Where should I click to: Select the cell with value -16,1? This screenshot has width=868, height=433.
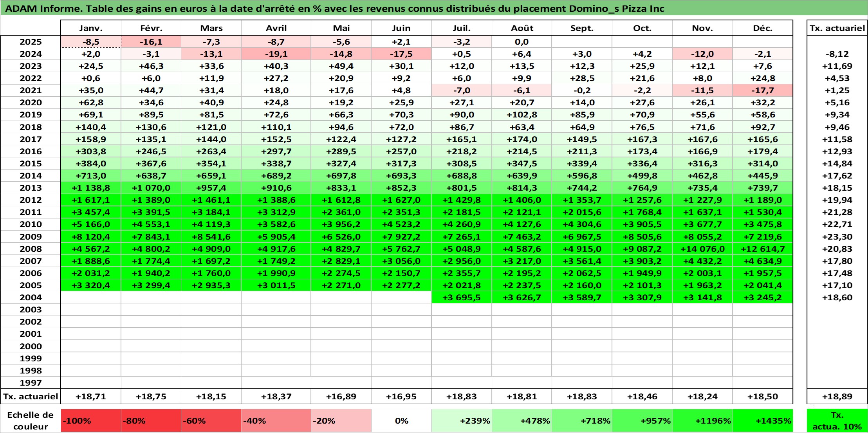tap(151, 42)
